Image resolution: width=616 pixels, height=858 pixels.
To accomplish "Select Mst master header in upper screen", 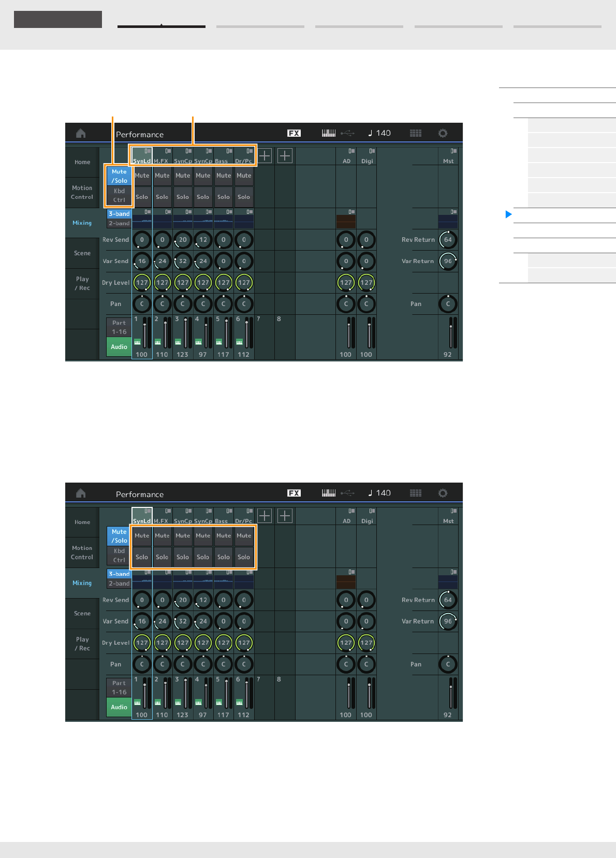I will click(x=448, y=156).
